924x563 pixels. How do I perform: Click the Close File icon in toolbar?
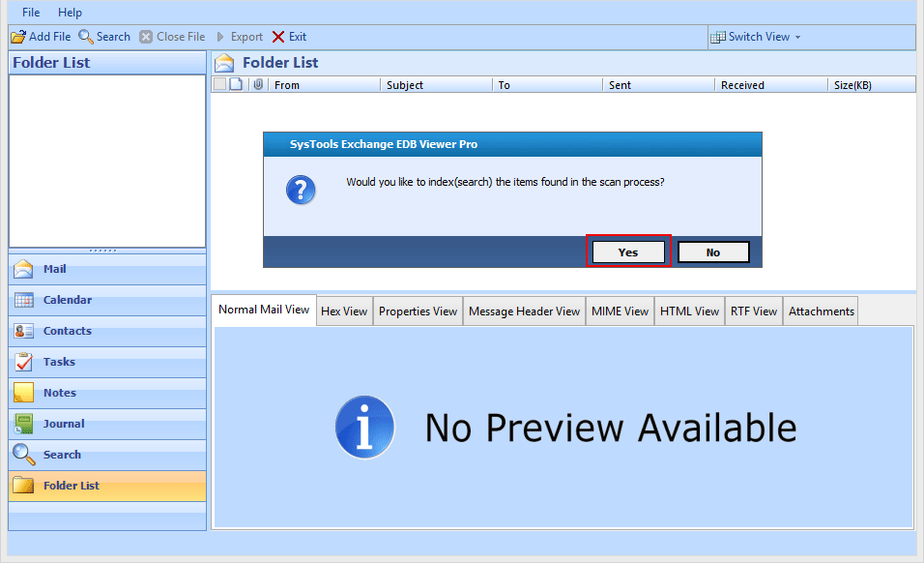point(146,37)
